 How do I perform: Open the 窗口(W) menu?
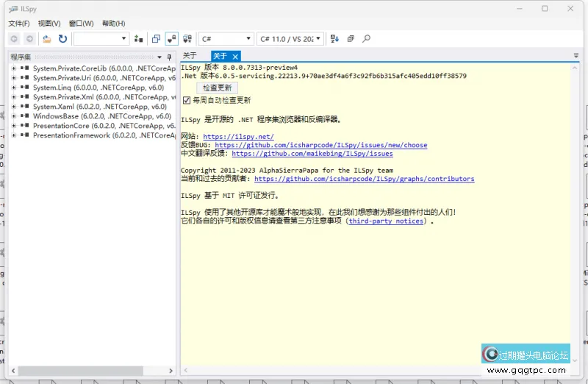click(x=82, y=24)
